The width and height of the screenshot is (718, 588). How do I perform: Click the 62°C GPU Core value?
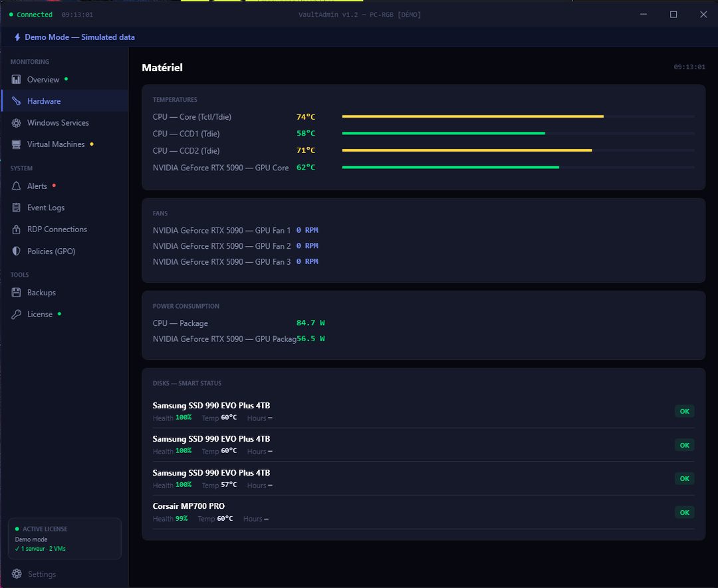pos(305,167)
